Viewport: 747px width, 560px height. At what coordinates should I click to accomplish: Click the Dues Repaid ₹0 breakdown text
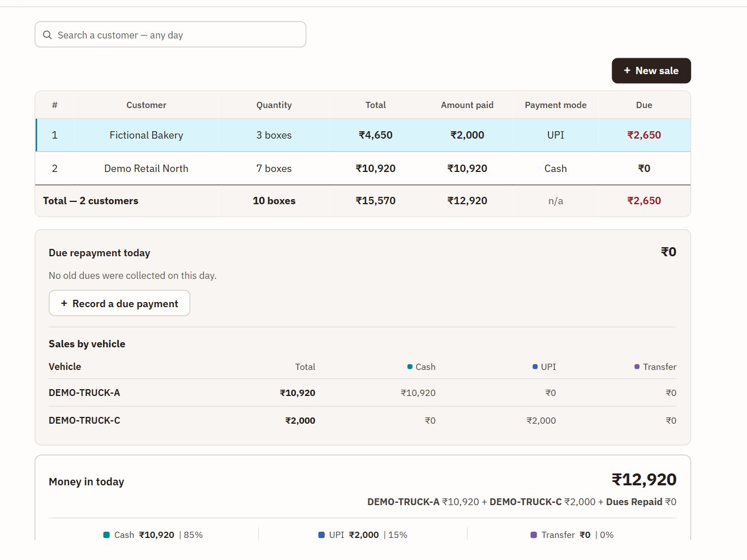pyautogui.click(x=641, y=502)
